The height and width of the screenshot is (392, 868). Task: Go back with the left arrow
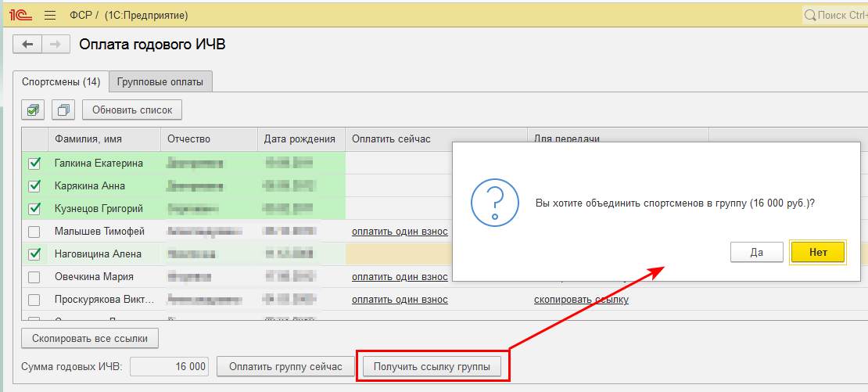pyautogui.click(x=27, y=45)
